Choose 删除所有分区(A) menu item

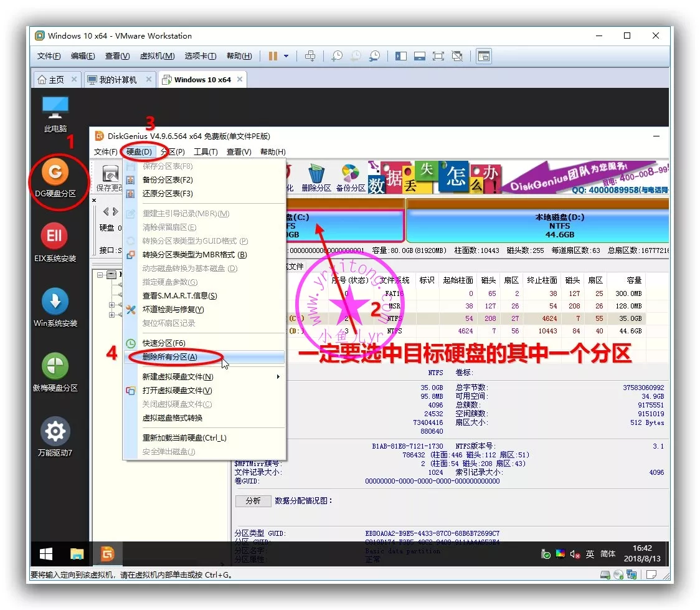pos(204,357)
